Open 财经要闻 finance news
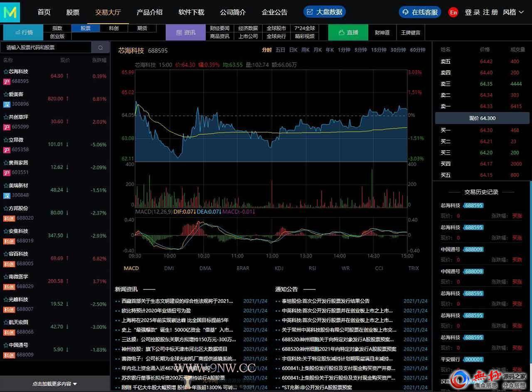This screenshot has width=532, height=392. pos(219,28)
